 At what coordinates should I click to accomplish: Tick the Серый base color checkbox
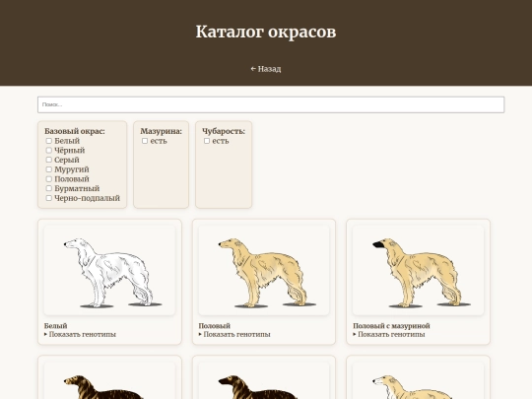(49, 160)
